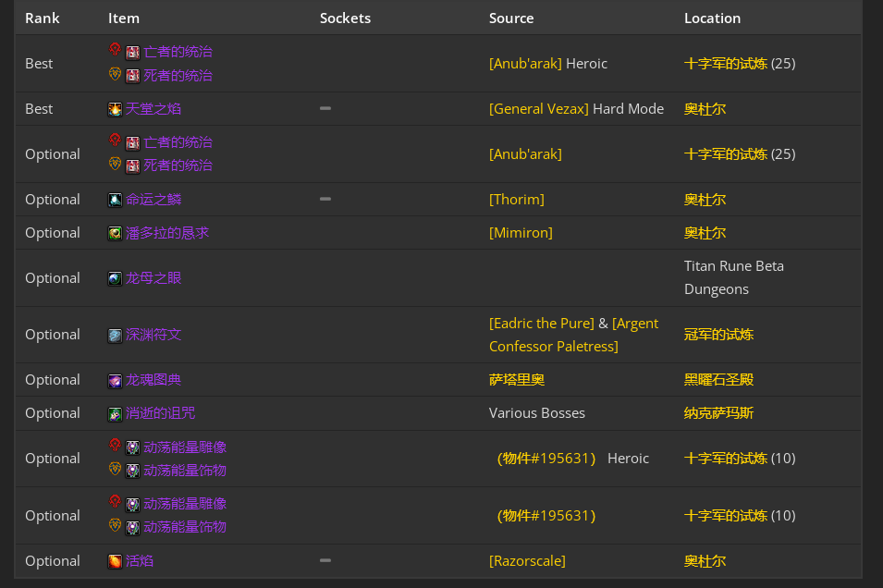Click the 活焰 item icon
883x588 pixels.
pyautogui.click(x=115, y=561)
